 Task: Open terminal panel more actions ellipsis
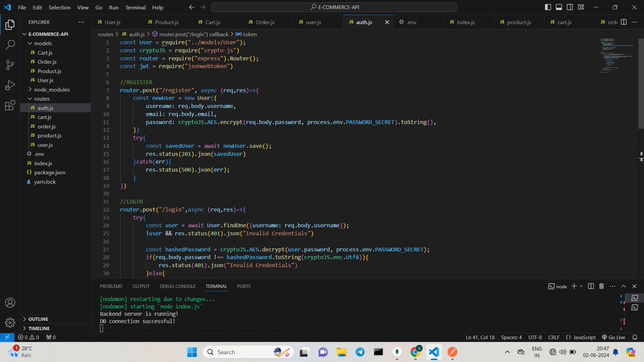[613, 286]
